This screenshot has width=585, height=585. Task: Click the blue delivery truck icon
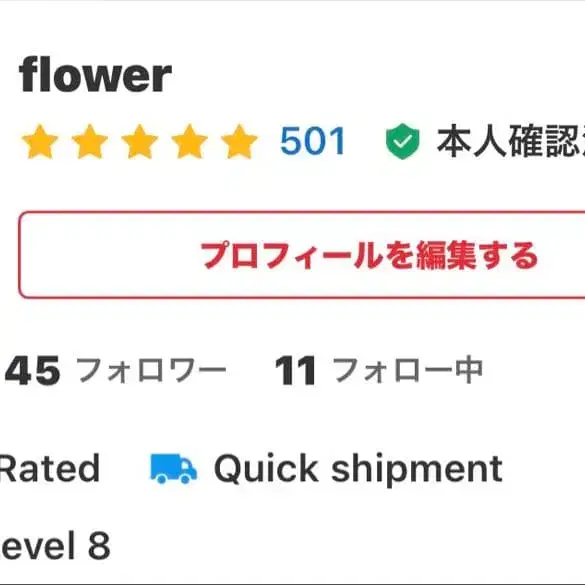click(173, 469)
